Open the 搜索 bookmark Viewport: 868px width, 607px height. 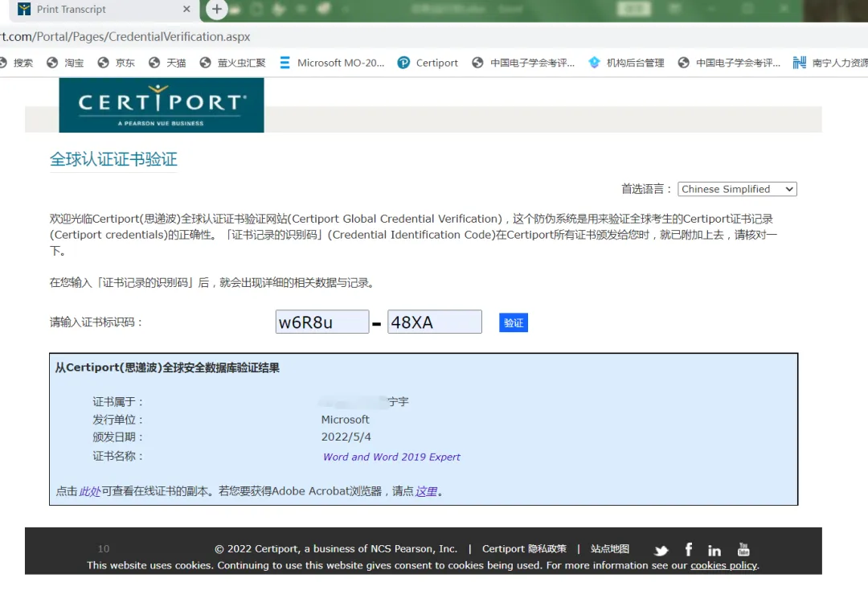point(17,63)
